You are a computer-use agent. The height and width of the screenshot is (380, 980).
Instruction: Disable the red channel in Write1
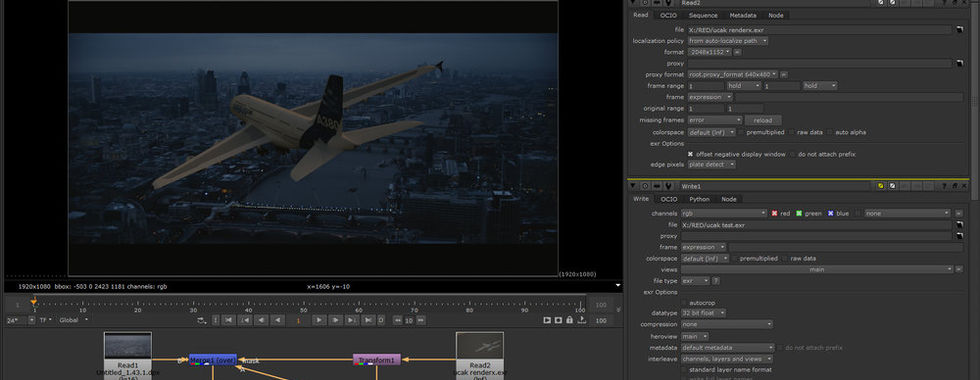774,213
